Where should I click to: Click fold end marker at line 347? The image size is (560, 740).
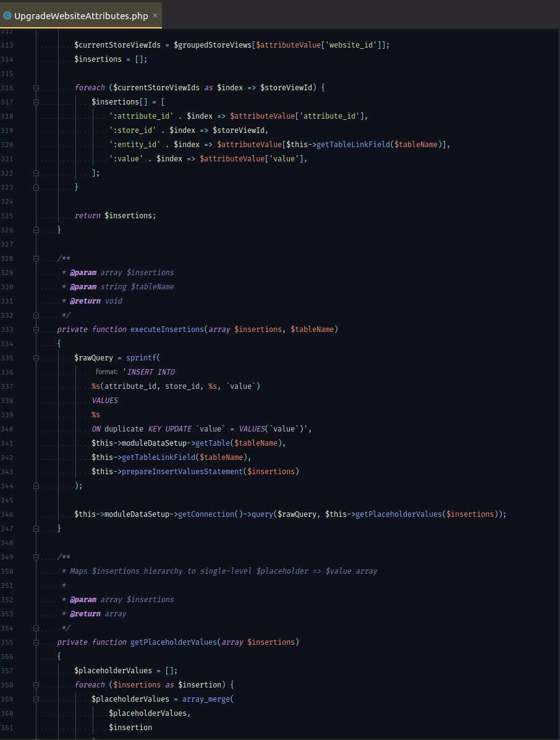[36, 529]
